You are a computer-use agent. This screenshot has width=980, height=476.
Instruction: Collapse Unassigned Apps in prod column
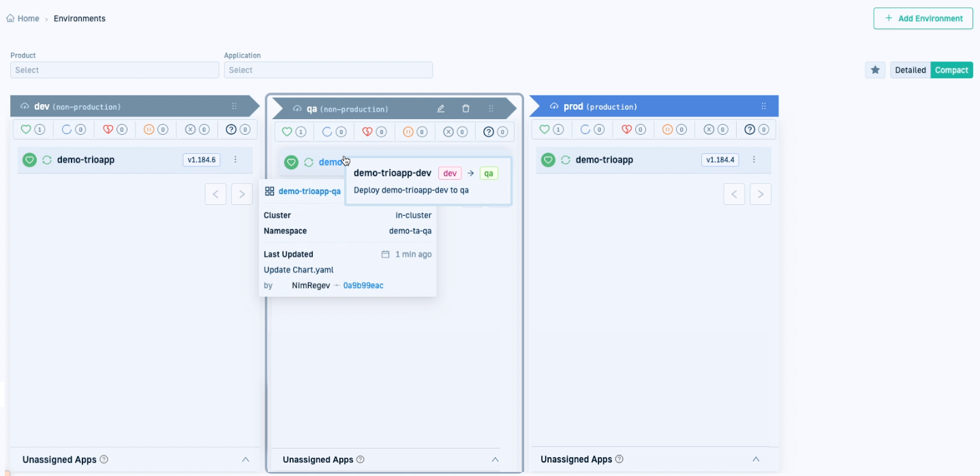tap(755, 460)
